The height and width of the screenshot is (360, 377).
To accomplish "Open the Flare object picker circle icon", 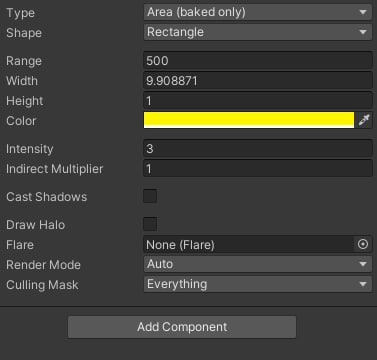I will point(363,244).
